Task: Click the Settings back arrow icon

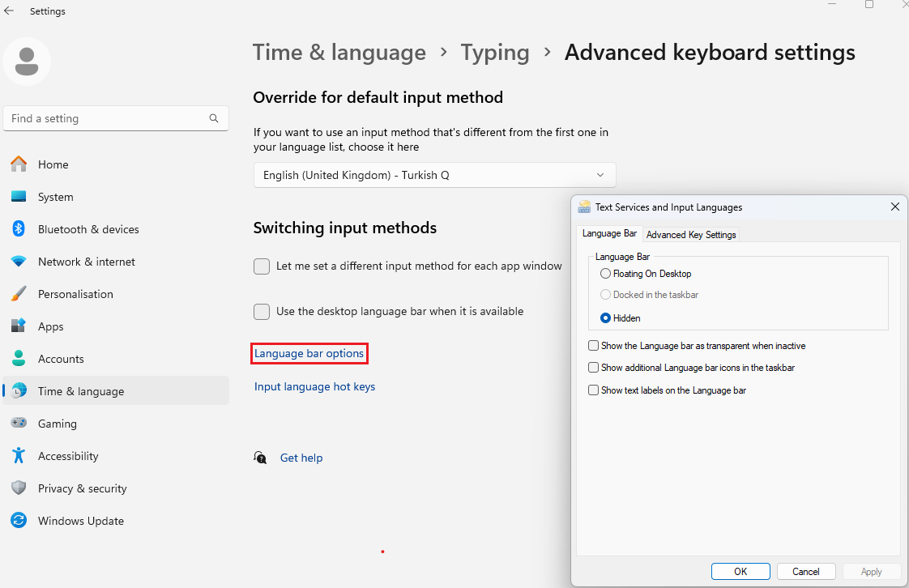Action: [x=9, y=11]
